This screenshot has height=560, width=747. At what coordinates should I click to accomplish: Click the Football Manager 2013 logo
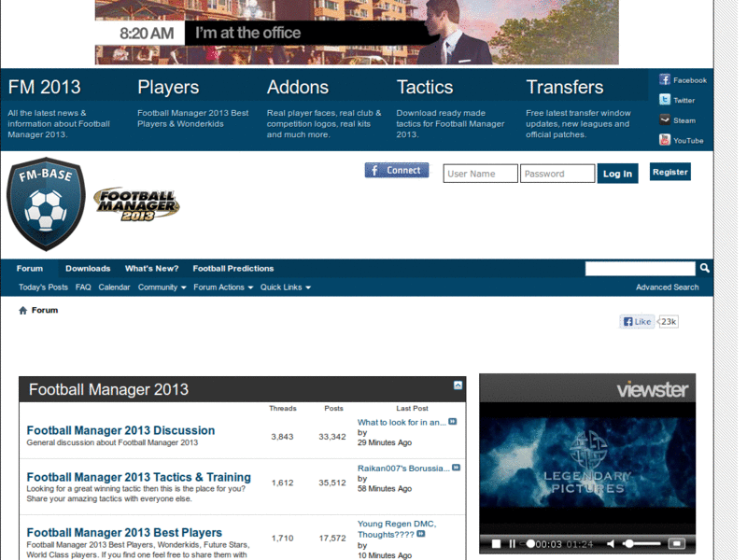click(x=136, y=204)
